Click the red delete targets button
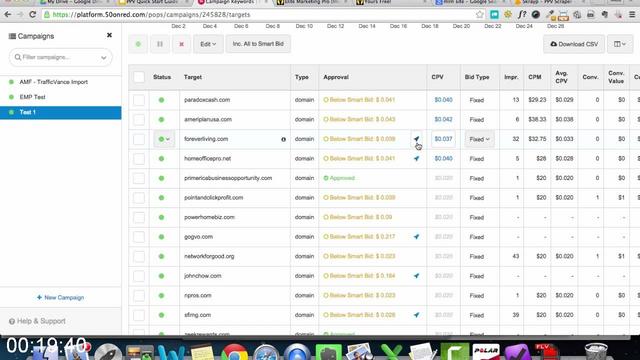Image resolution: width=640 pixels, height=360 pixels. 182,44
